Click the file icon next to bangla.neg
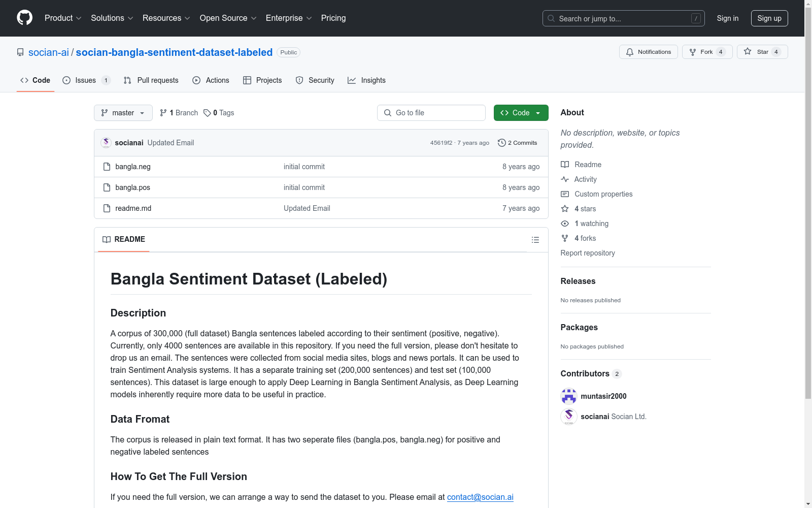812x508 pixels. 107,167
